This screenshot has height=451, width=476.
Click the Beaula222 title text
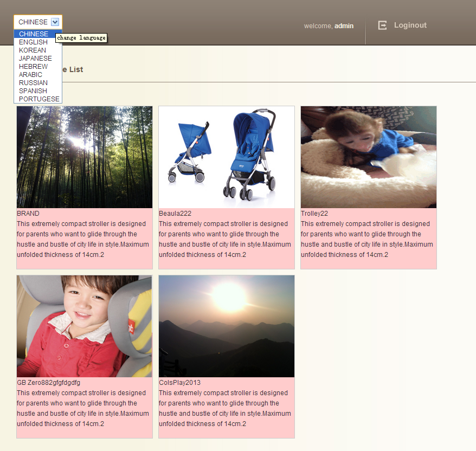175,214
